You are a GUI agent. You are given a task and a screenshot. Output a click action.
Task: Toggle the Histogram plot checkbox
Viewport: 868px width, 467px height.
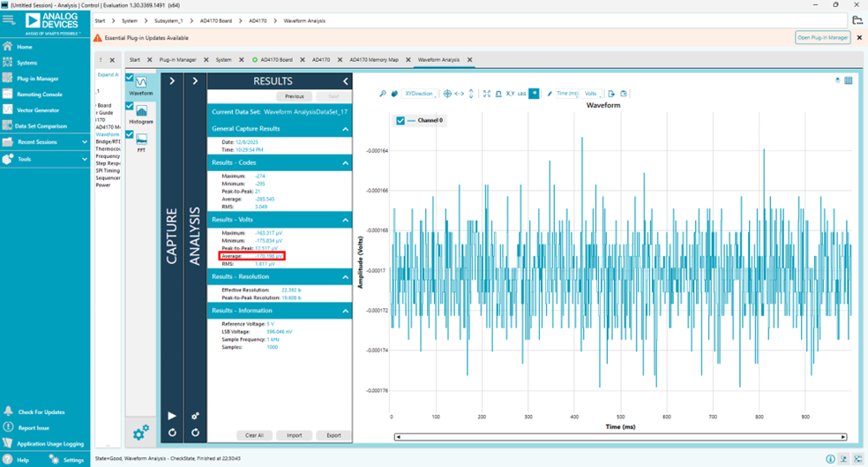(130, 106)
